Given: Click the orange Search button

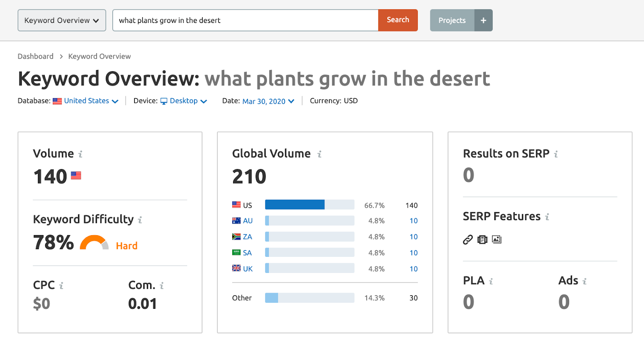Looking at the screenshot, I should (x=398, y=20).
